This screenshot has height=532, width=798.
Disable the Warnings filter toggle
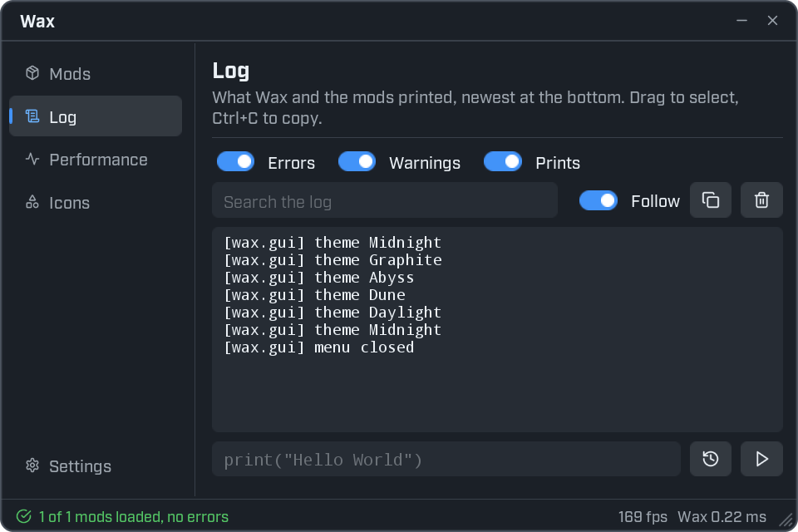click(357, 161)
